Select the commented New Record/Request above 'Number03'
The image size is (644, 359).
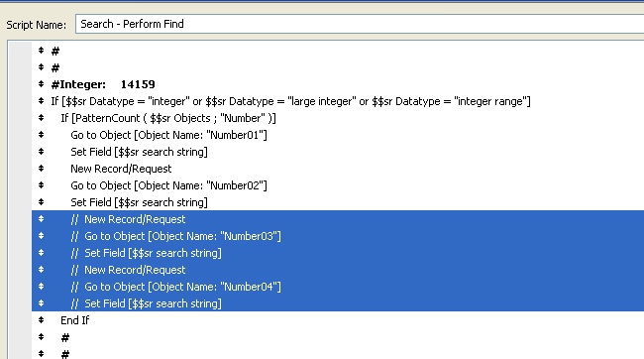(x=128, y=219)
